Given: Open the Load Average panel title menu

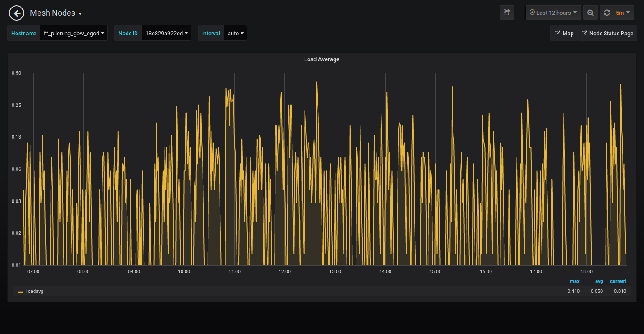Looking at the screenshot, I should click(322, 59).
